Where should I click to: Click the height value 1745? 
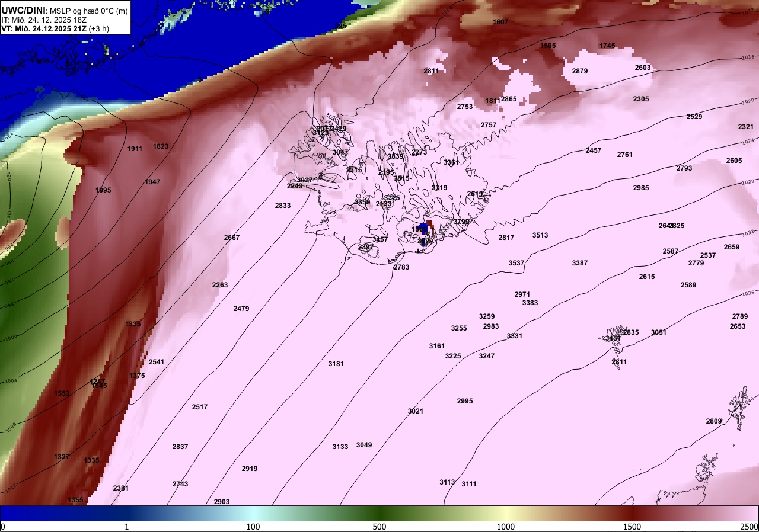point(607,46)
